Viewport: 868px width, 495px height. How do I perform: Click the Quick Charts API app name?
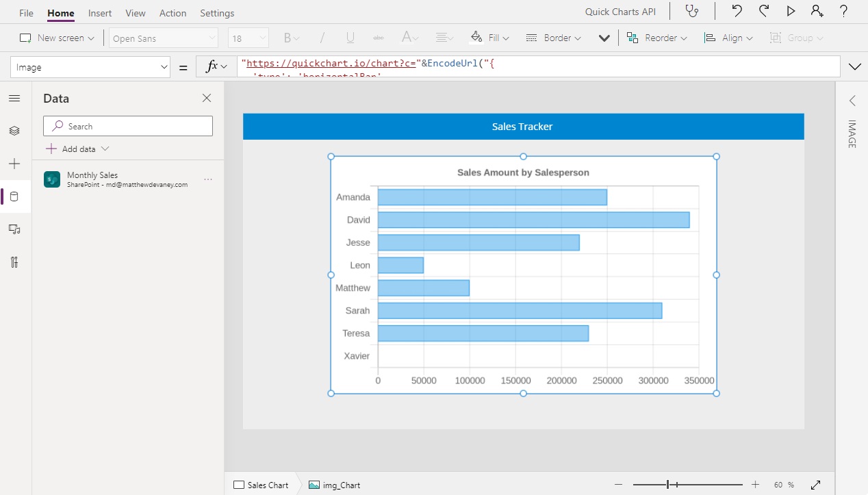(620, 12)
